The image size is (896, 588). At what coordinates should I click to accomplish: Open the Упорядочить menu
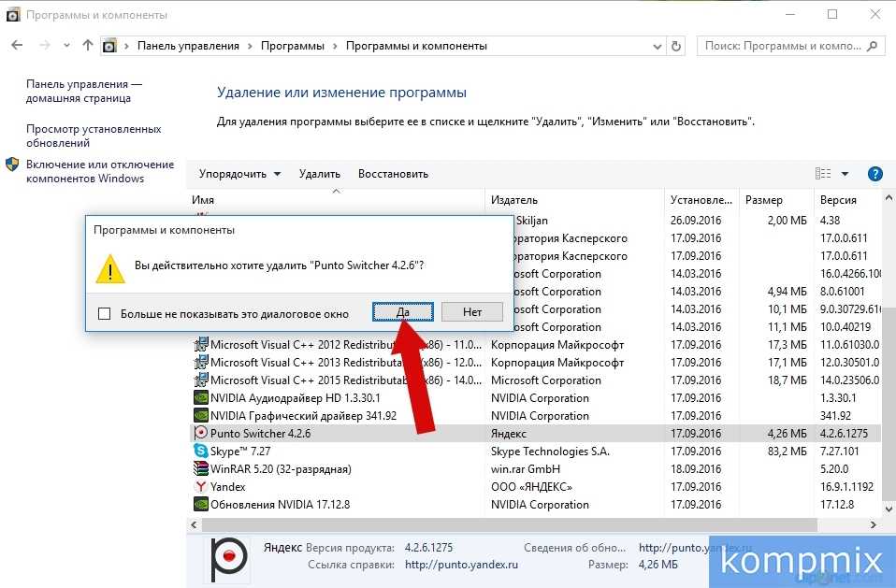click(x=239, y=174)
